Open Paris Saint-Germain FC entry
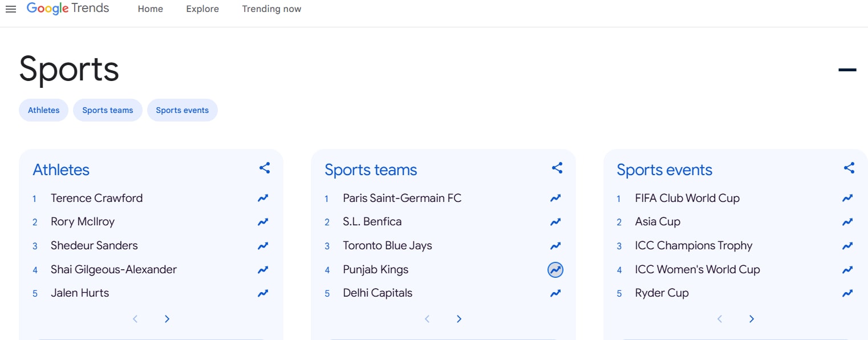Screen dimensions: 868x340 click(402, 199)
